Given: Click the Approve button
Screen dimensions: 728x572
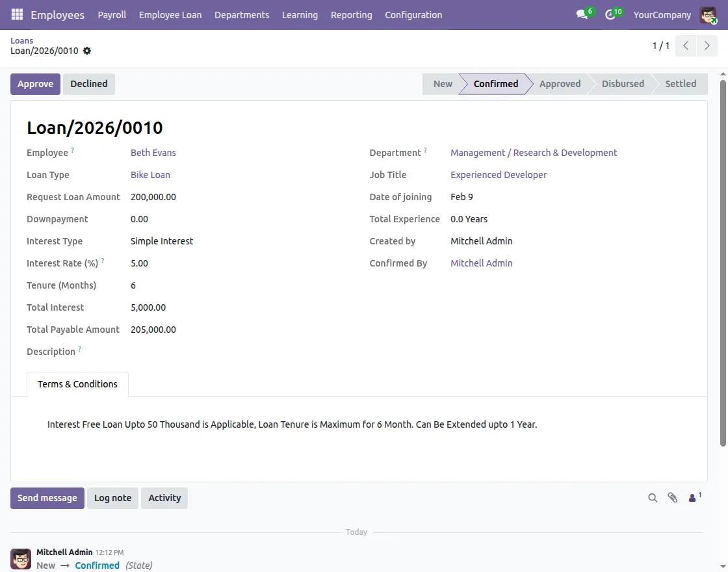Looking at the screenshot, I should pos(35,83).
